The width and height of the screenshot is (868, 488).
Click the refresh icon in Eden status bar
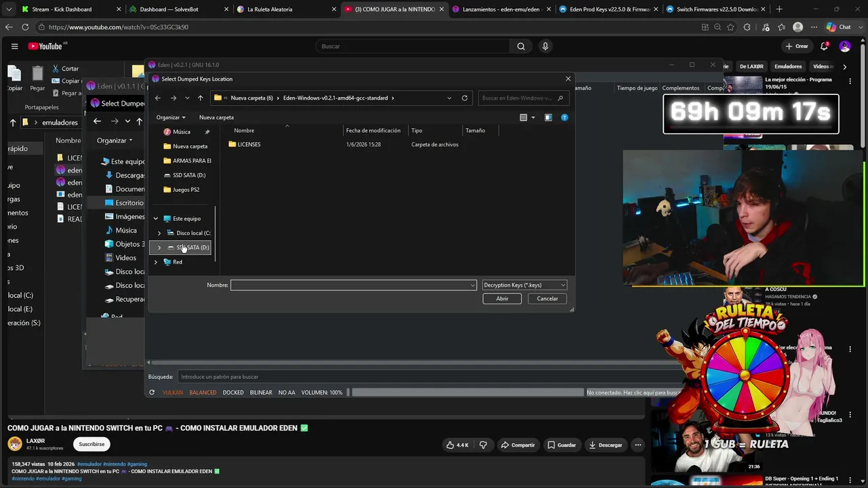[152, 392]
